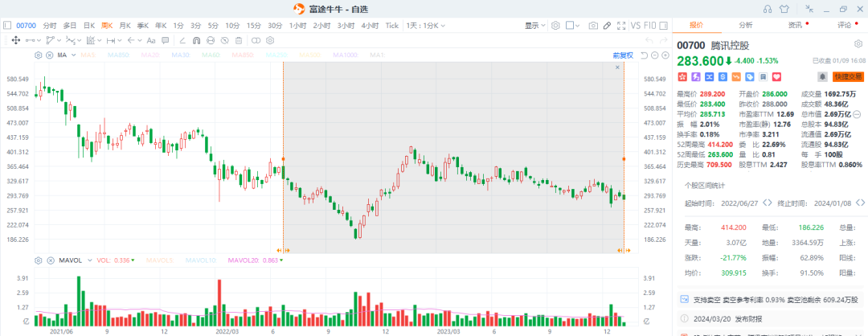Enter fullscreen chart mode icon
Screen dimensions: 868x336
click(x=621, y=26)
